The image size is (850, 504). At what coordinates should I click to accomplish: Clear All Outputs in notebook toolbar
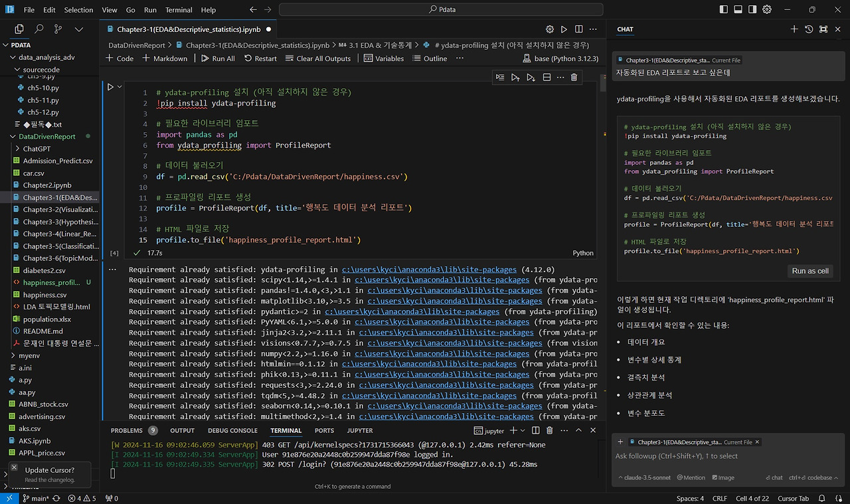click(x=318, y=58)
